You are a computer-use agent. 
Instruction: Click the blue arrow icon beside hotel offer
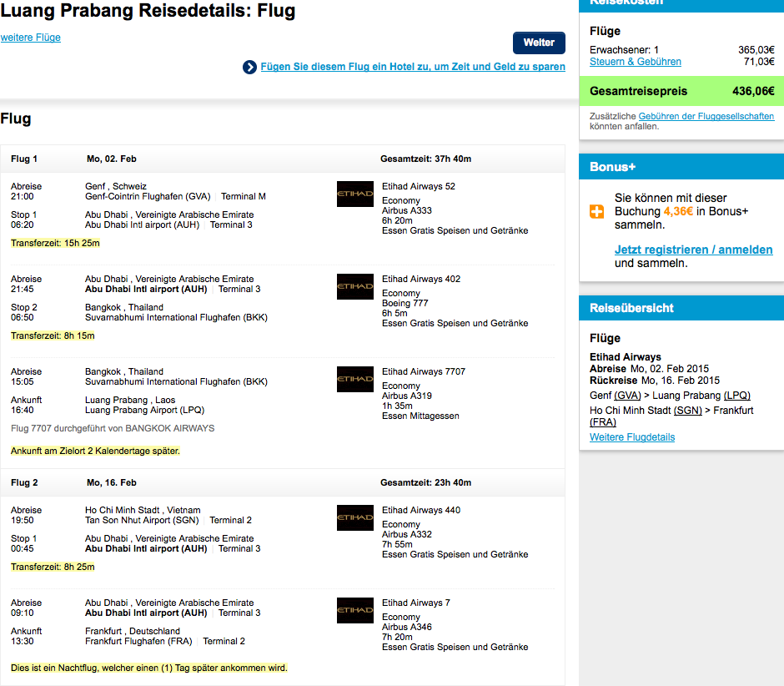(x=249, y=67)
